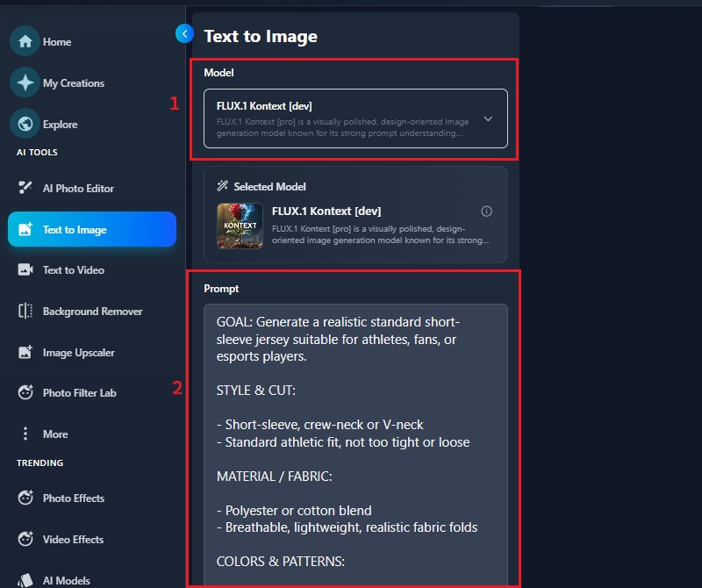Image resolution: width=702 pixels, height=588 pixels.
Task: Open Explore menu item
Action: coord(60,125)
